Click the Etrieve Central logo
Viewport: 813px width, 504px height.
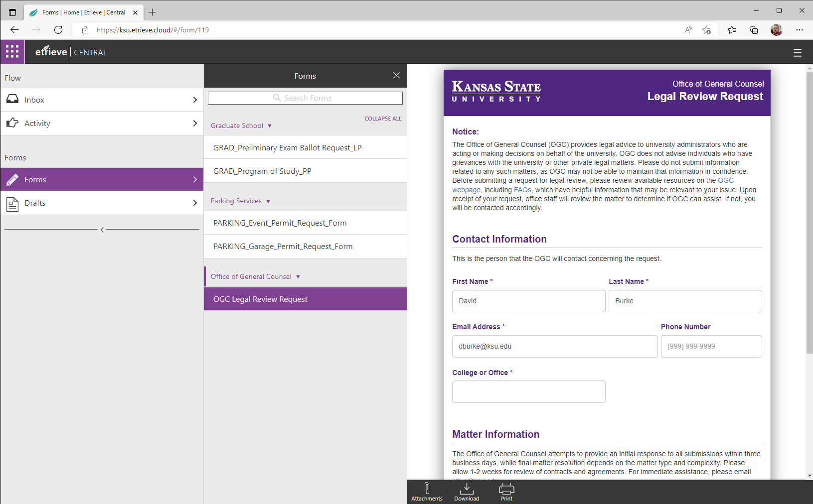pyautogui.click(x=71, y=52)
